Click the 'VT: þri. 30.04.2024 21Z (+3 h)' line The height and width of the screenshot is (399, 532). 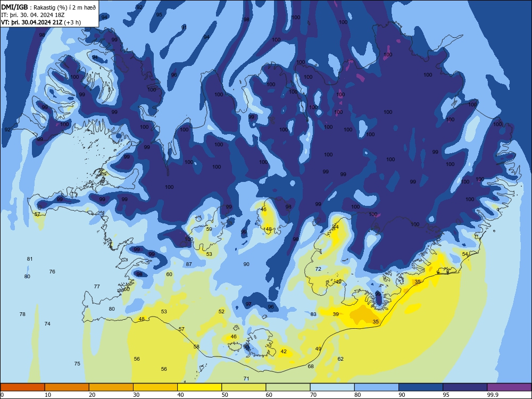point(41,22)
